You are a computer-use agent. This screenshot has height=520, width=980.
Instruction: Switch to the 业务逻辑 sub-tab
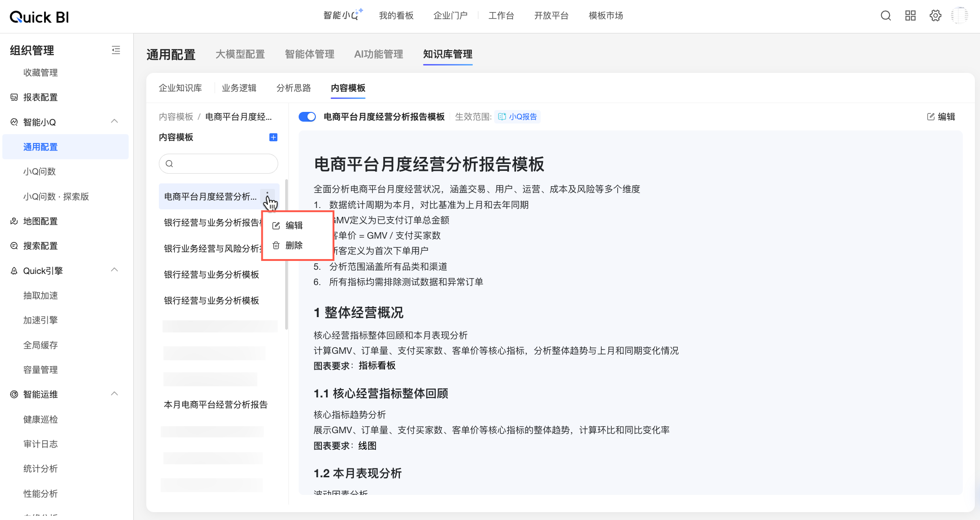[239, 88]
